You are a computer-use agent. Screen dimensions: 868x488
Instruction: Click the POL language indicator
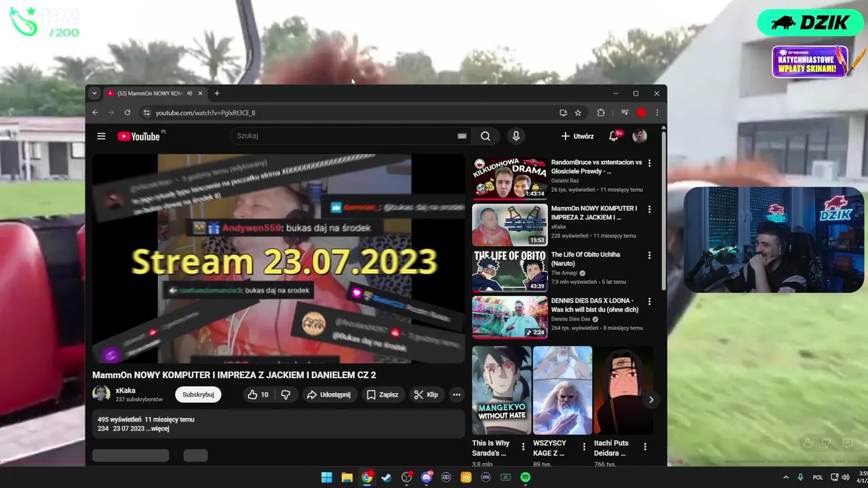click(x=818, y=477)
